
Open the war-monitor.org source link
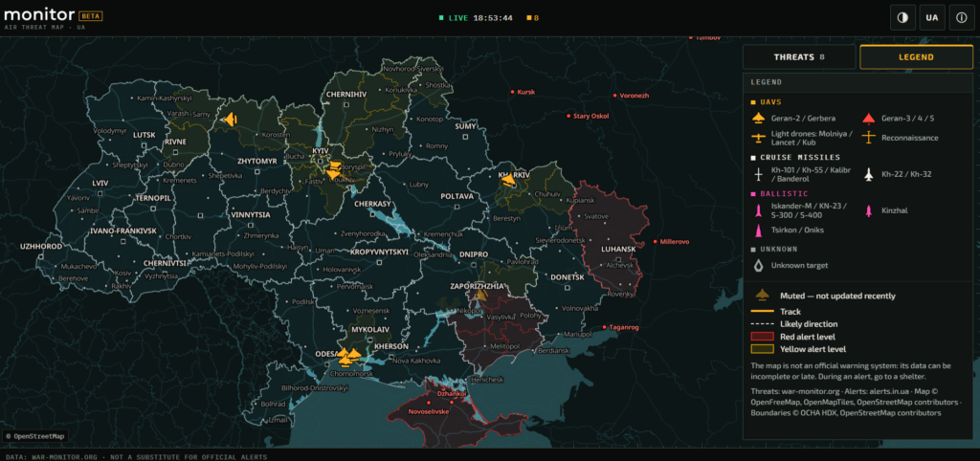click(x=810, y=392)
